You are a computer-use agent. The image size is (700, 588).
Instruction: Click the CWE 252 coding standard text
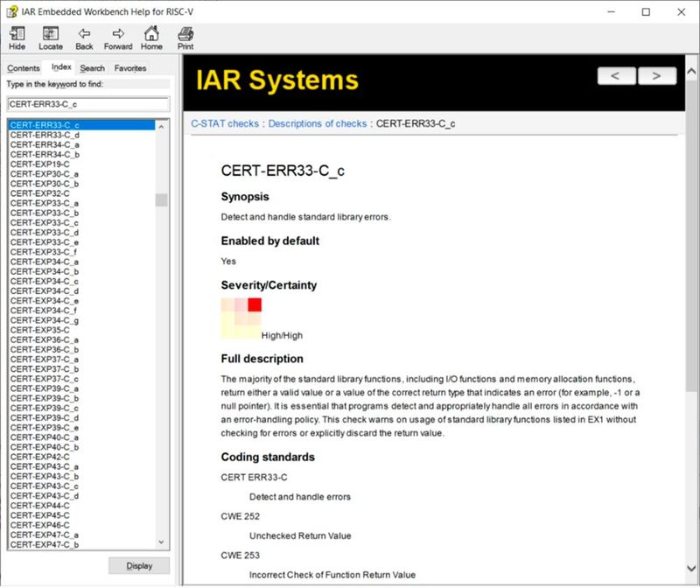(240, 516)
